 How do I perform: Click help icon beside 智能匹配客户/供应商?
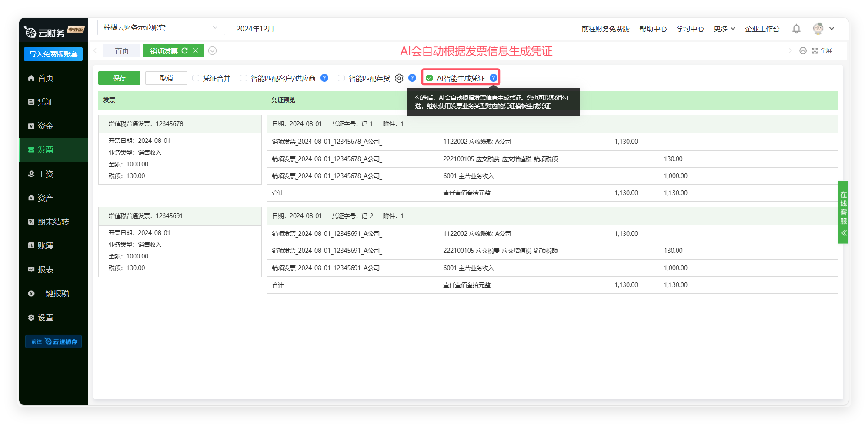[x=324, y=78]
